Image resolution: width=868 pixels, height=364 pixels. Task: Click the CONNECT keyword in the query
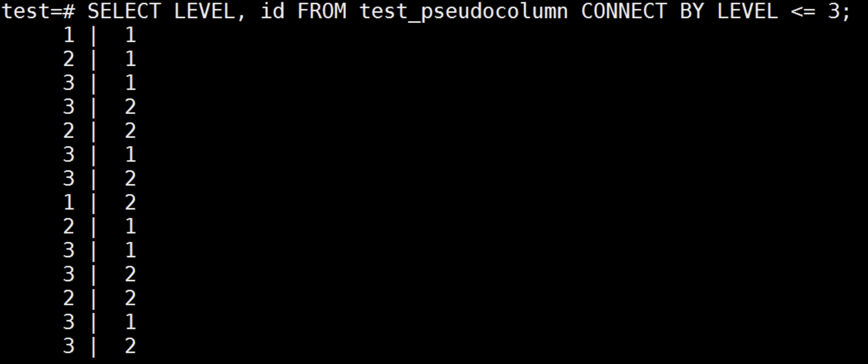pyautogui.click(x=624, y=11)
